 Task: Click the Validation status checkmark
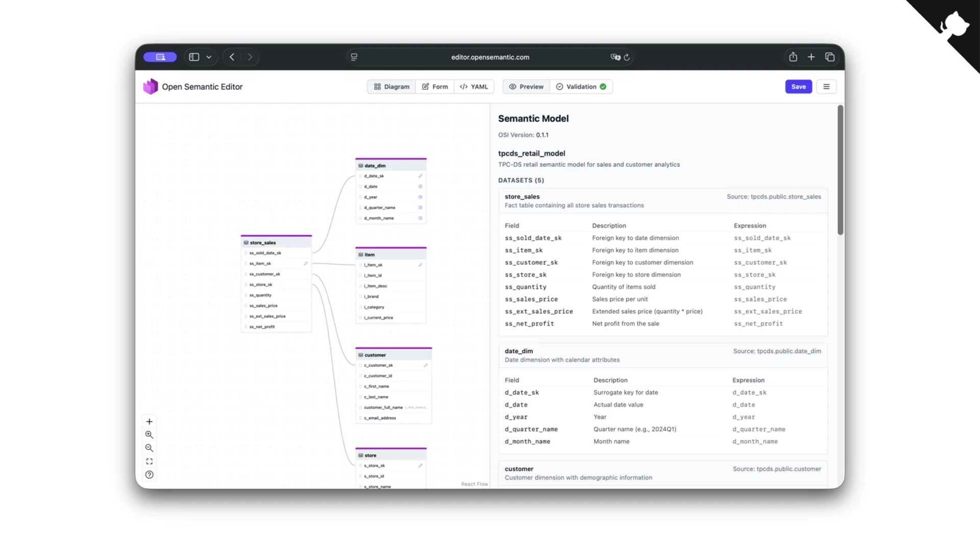point(603,87)
